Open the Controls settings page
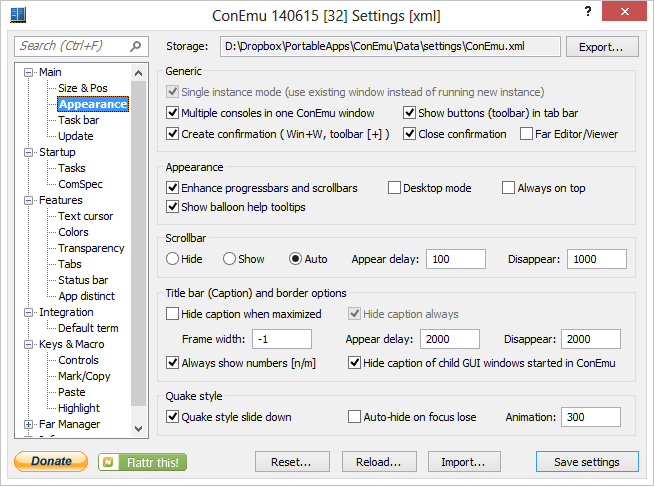Image resolution: width=654 pixels, height=486 pixels. point(78,360)
